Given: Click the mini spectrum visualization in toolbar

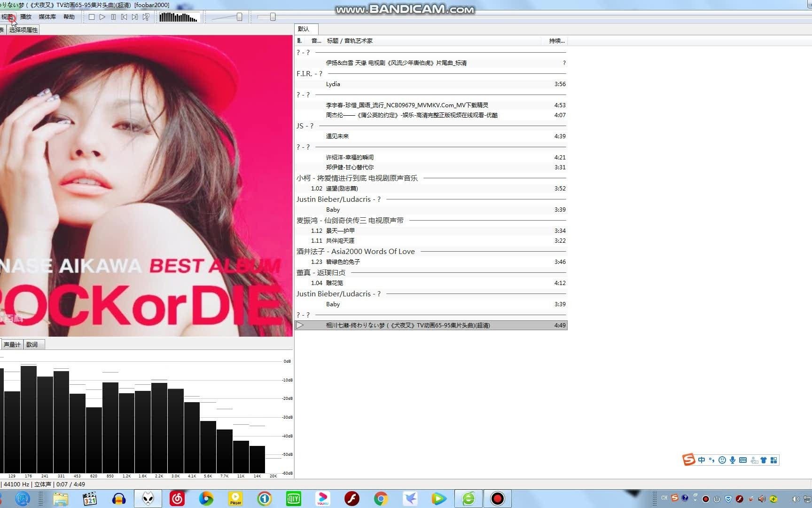Looking at the screenshot, I should 179,17.
